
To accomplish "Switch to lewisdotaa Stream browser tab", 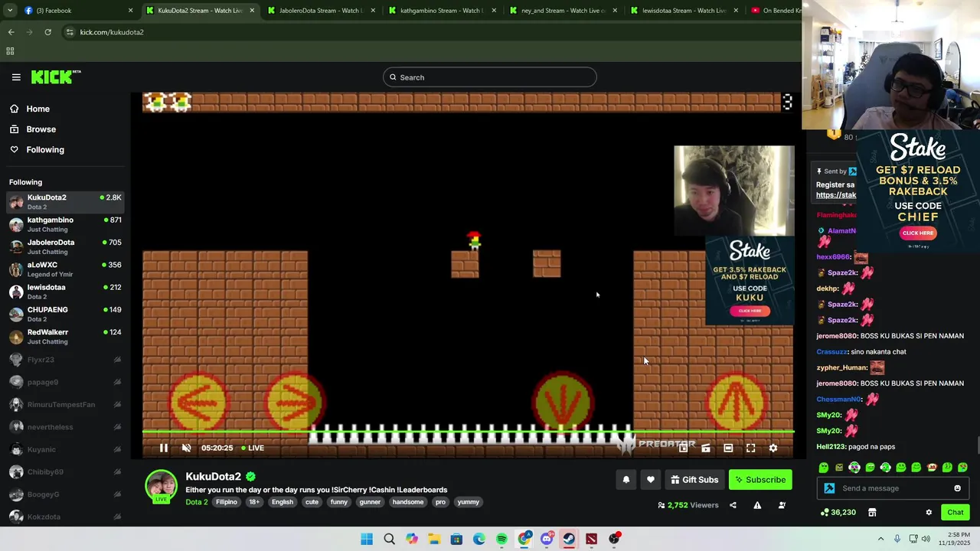I will point(683,11).
